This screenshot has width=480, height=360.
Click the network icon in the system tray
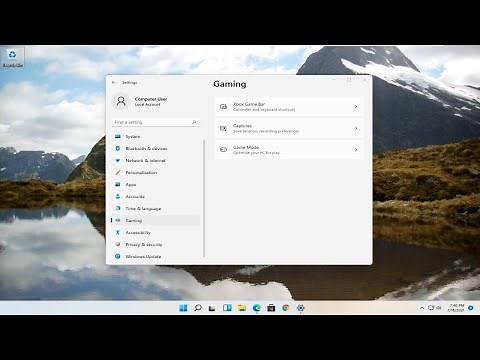(431, 308)
